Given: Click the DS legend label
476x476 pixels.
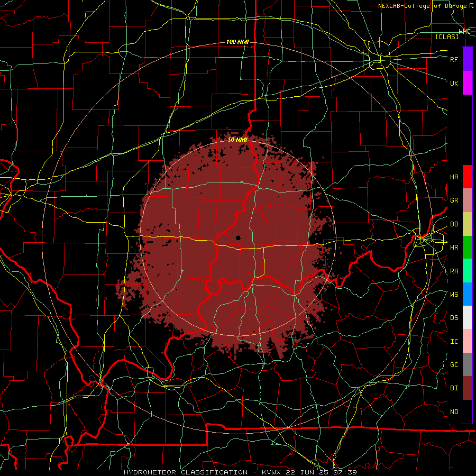Looking at the screenshot, I should 454,318.
